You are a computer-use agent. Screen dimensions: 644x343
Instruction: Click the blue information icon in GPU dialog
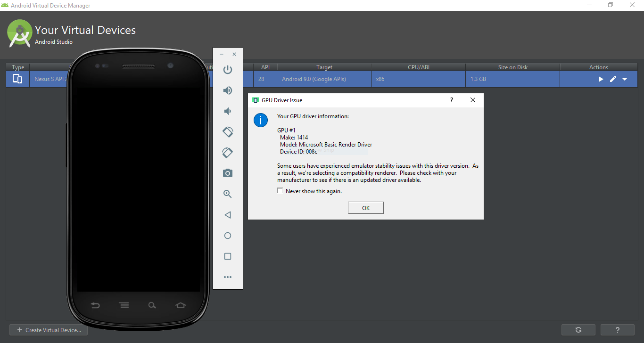pyautogui.click(x=261, y=120)
